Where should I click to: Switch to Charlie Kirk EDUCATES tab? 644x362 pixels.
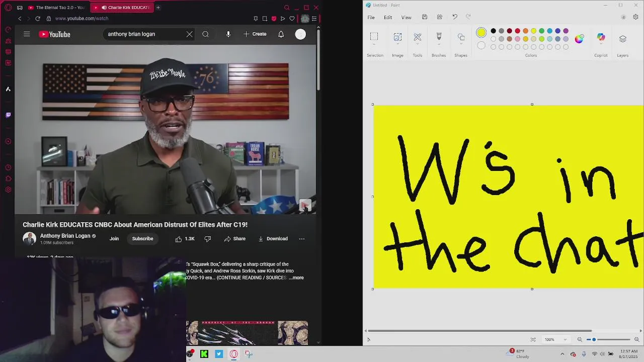(x=122, y=8)
